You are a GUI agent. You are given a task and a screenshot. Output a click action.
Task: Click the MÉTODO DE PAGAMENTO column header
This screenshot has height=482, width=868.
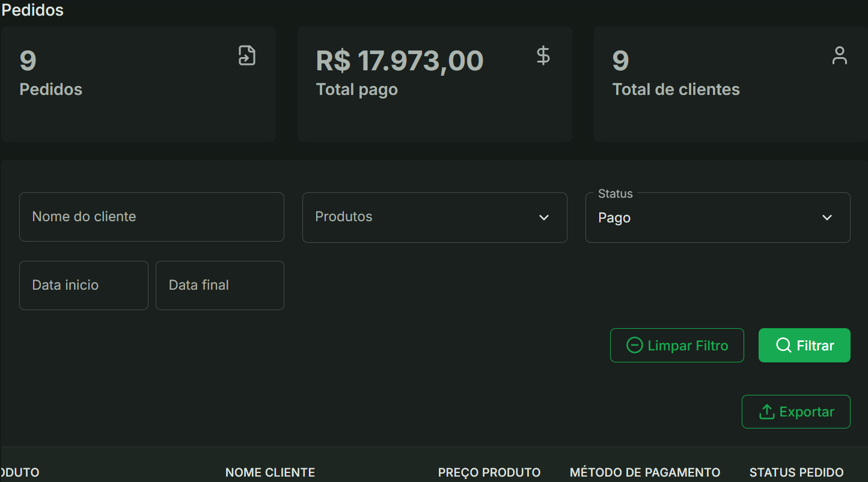click(x=644, y=472)
